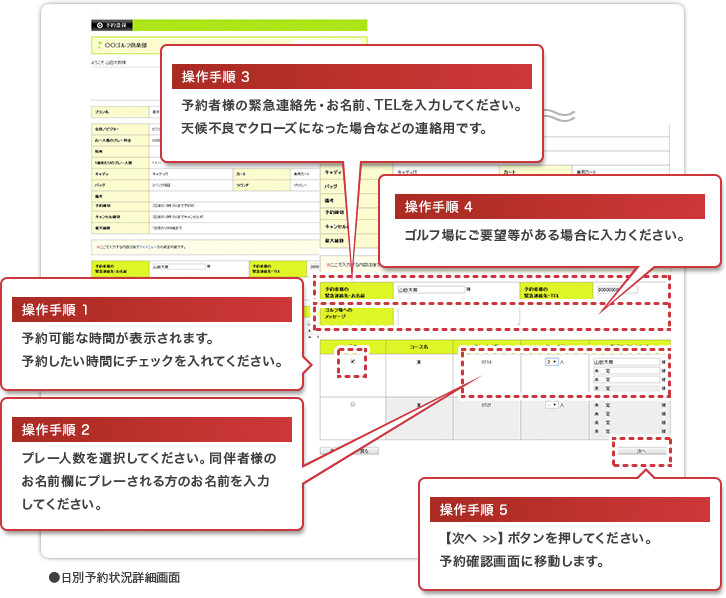The width and height of the screenshot is (726, 598).
Task: Click the ゴルフ場へのメッセージ text area
Action: (x=458, y=316)
